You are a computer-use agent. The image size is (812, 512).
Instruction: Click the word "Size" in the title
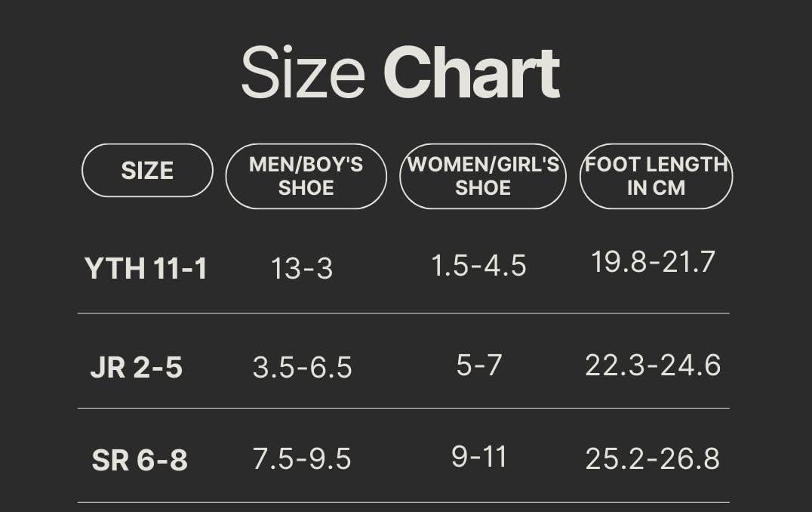(x=303, y=73)
